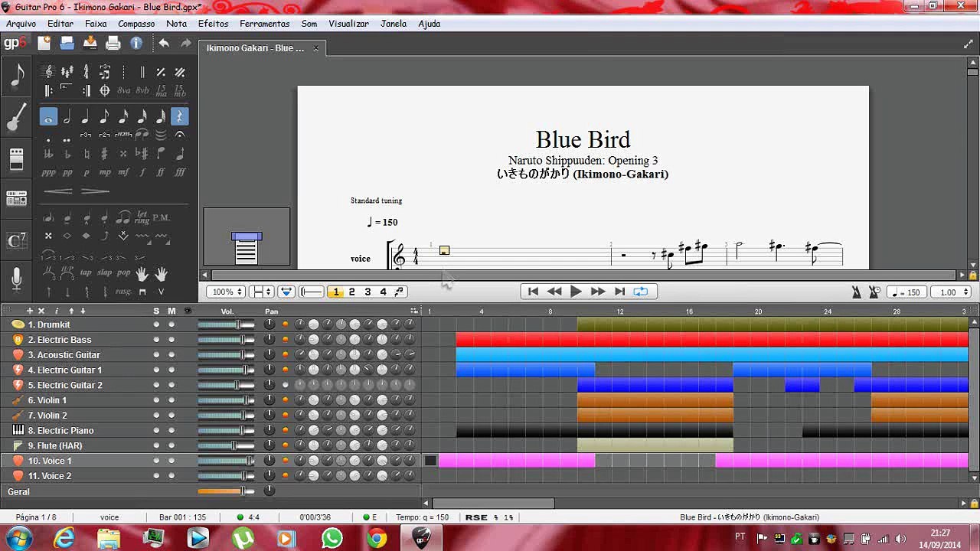Add a new track plus icon
This screenshot has height=551, width=980.
(x=30, y=311)
